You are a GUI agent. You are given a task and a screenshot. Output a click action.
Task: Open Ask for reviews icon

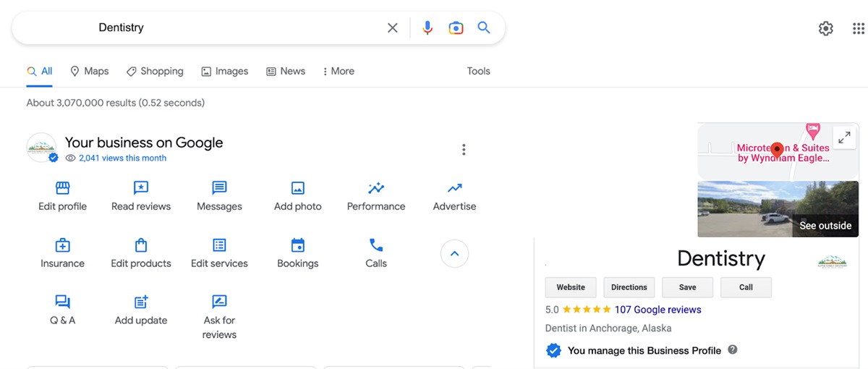[x=219, y=302]
